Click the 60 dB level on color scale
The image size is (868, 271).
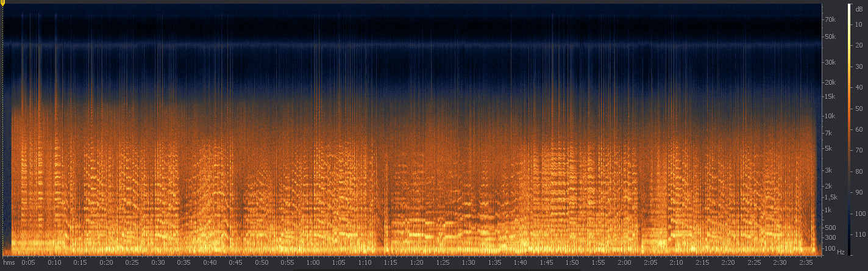point(858,129)
